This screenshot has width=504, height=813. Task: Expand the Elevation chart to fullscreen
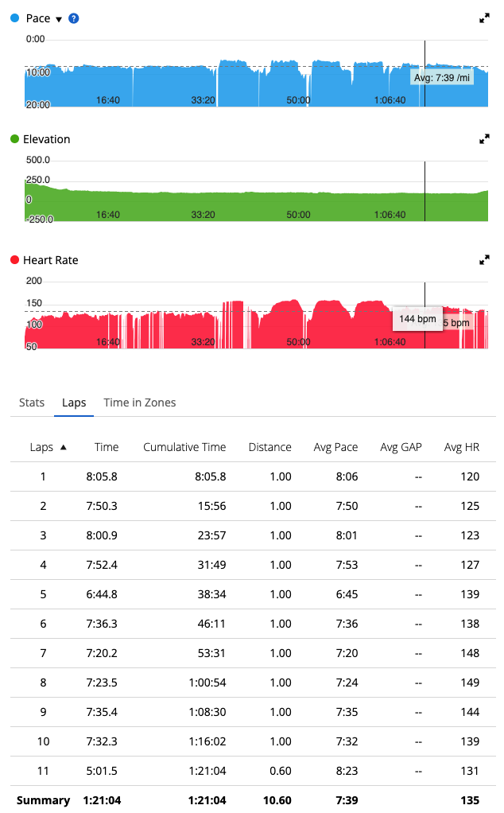pos(484,139)
